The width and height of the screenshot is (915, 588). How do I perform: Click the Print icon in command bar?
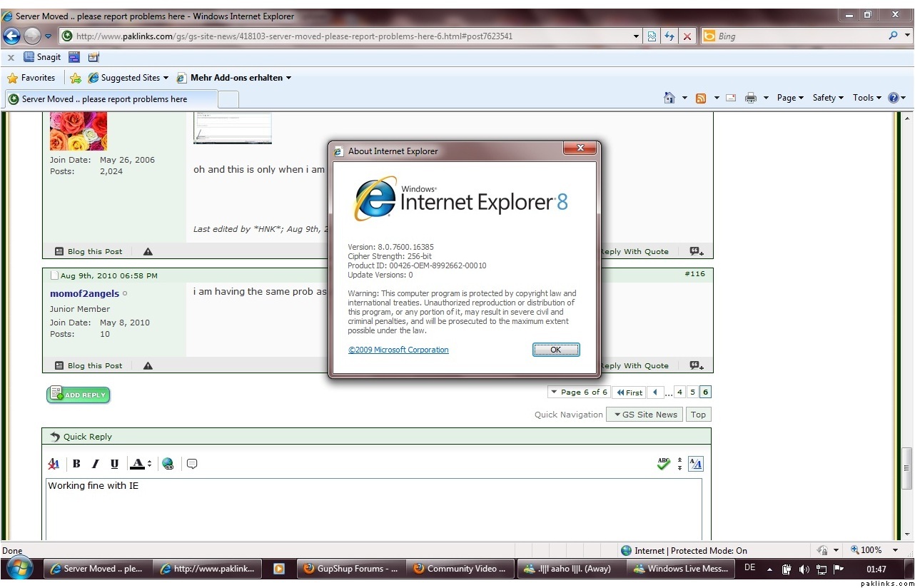click(x=750, y=98)
